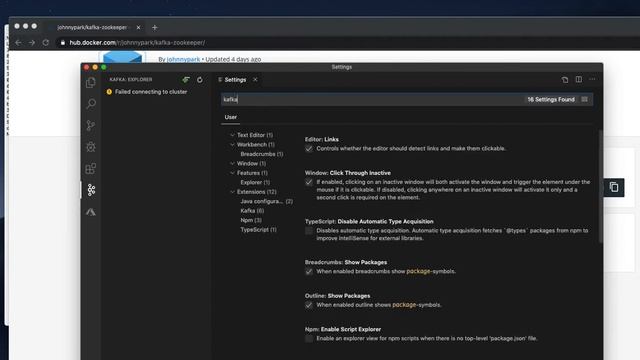Screen dimensions: 640x360
Task: Open editor More Actions ellipsis
Action: tap(592, 79)
